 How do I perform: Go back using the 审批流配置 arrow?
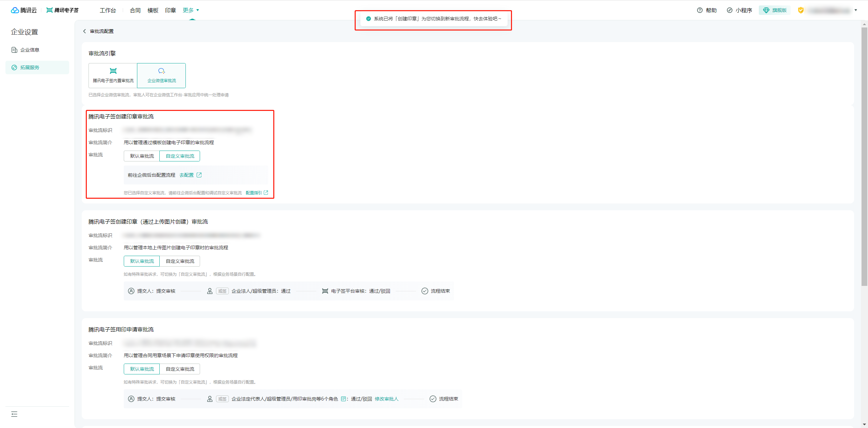(x=84, y=31)
